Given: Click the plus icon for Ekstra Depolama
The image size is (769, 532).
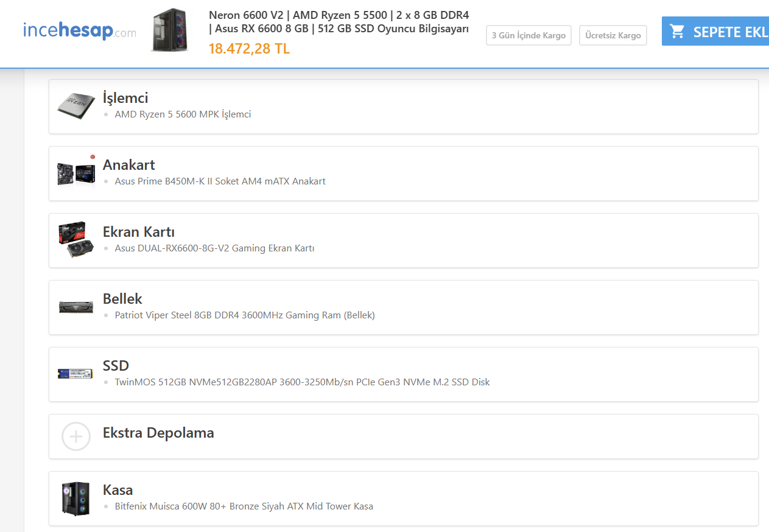Looking at the screenshot, I should pos(76,436).
